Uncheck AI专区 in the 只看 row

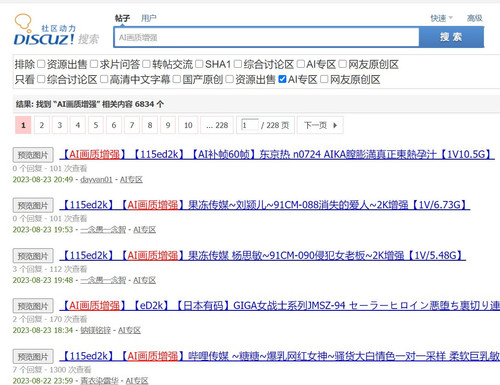click(x=282, y=79)
